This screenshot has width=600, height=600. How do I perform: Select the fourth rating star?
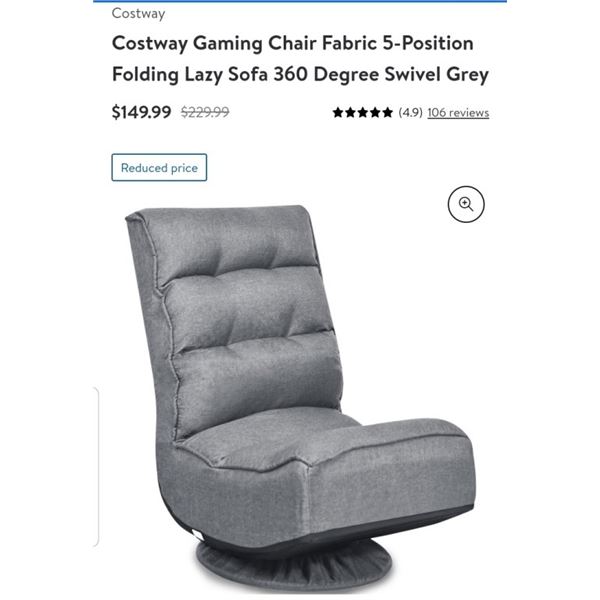tap(375, 112)
